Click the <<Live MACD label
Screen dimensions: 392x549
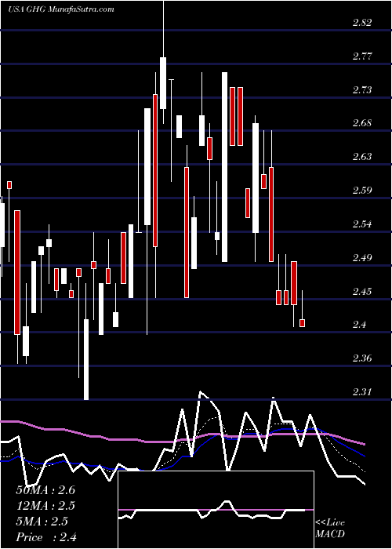pos(330,528)
